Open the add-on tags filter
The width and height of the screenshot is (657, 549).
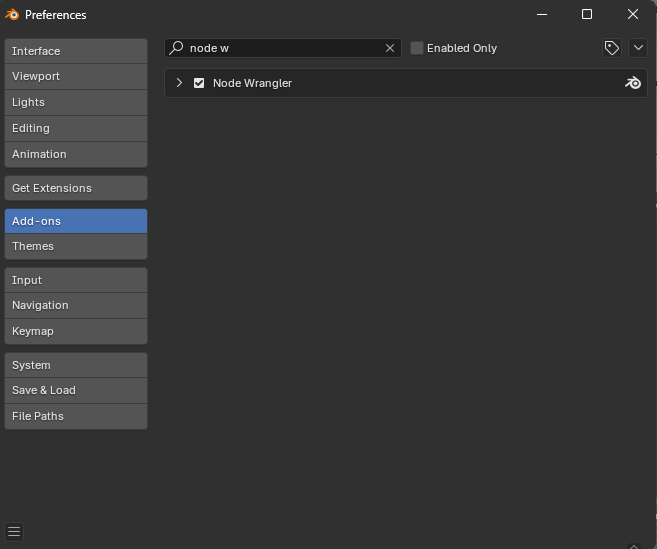(x=612, y=48)
